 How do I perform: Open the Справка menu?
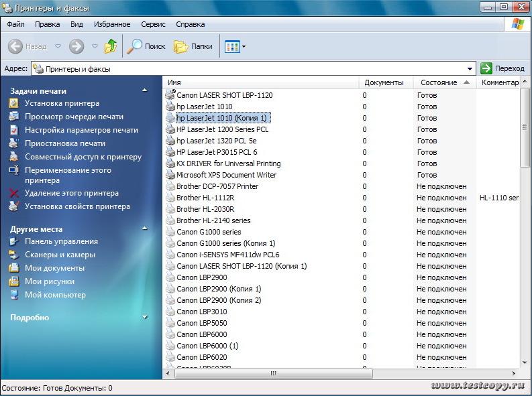point(191,24)
